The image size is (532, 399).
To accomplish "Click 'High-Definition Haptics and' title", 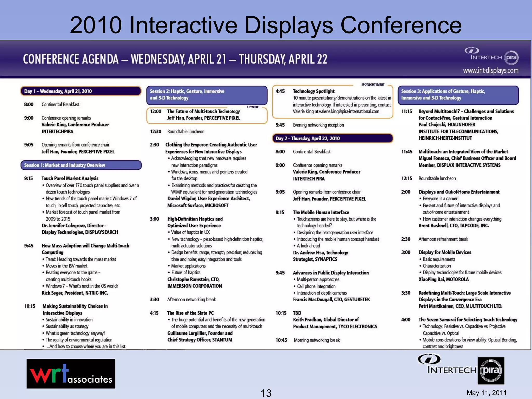I will pos(195,219).
